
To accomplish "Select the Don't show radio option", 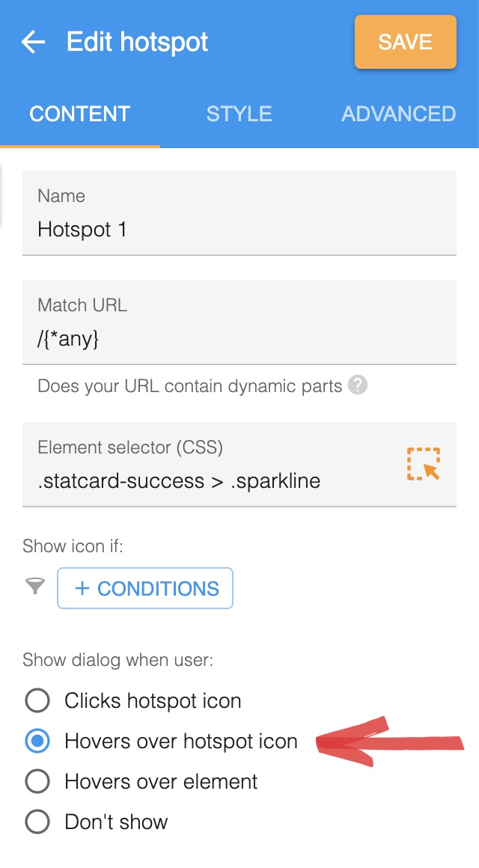I will click(37, 822).
